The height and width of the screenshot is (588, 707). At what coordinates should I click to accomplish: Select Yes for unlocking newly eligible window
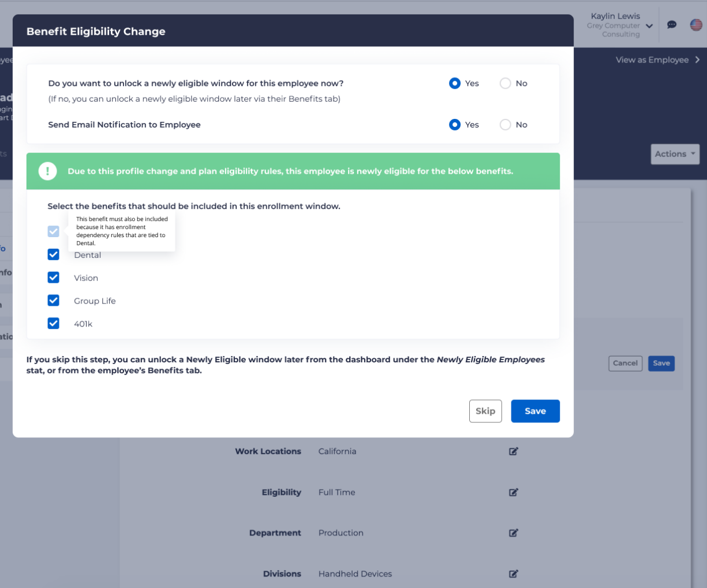455,84
